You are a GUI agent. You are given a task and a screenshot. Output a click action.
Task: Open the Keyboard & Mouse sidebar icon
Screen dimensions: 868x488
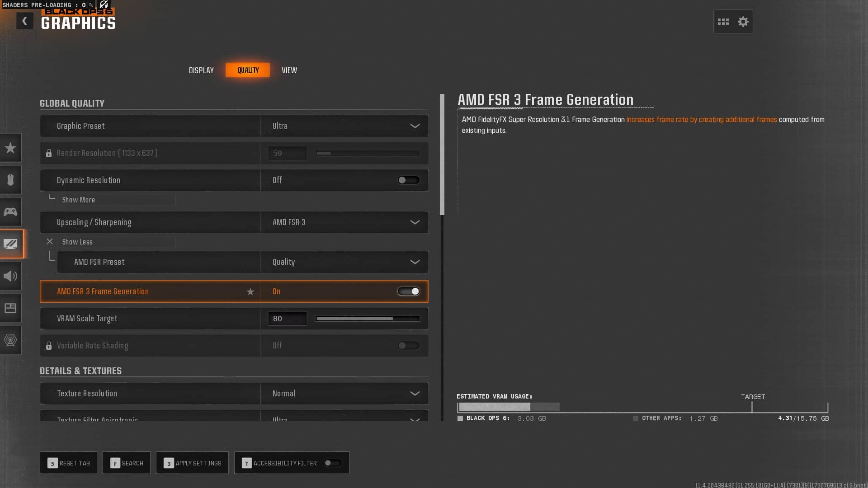[10, 180]
